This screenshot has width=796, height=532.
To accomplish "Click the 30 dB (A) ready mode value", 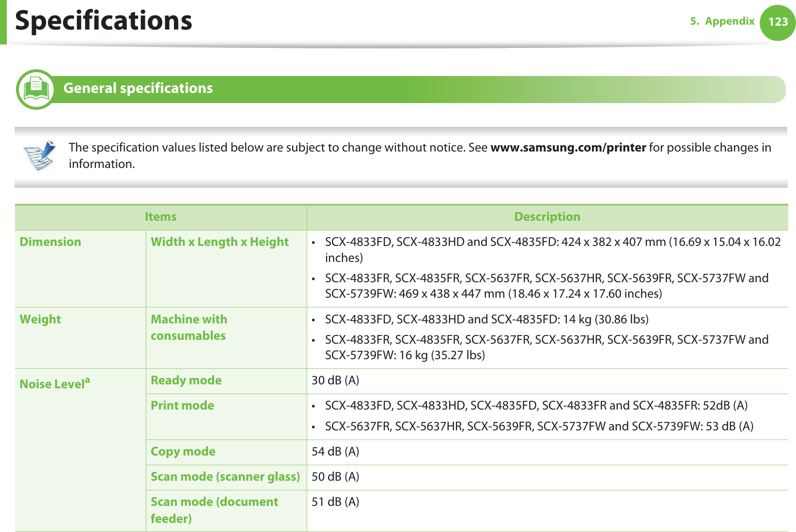I will [x=335, y=380].
